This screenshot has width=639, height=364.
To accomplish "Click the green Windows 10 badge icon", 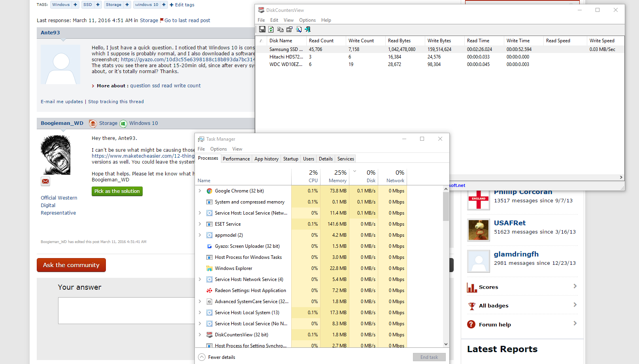I will (123, 124).
